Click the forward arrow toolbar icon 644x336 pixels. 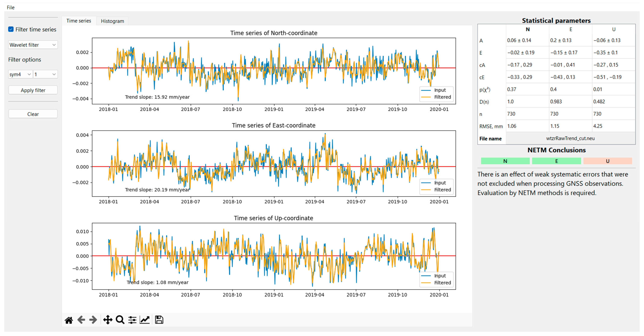pos(93,320)
